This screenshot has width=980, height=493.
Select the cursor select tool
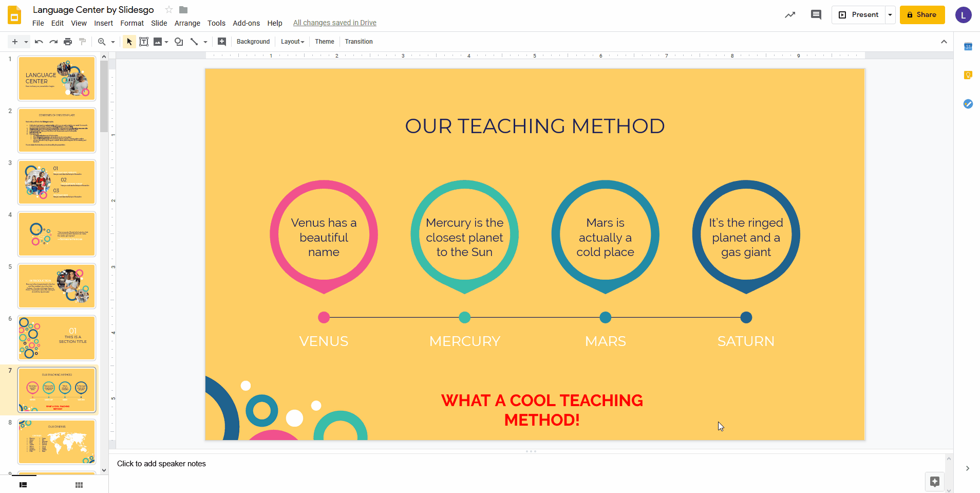[x=129, y=42]
